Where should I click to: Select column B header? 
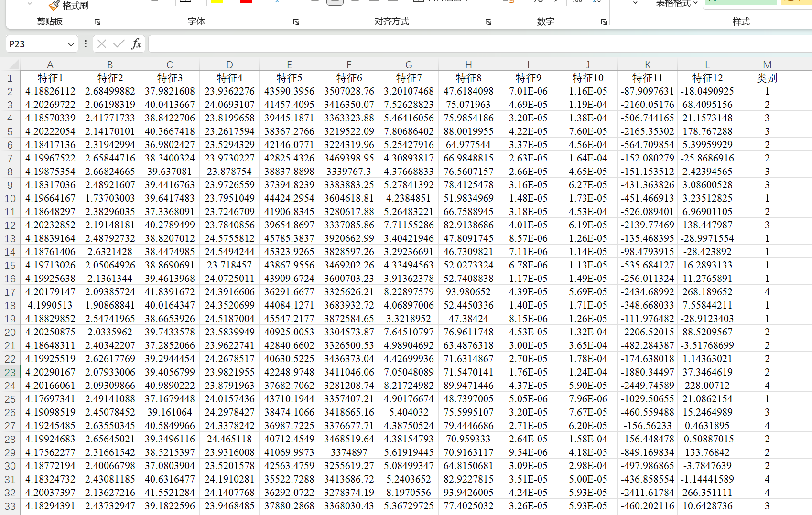pos(110,65)
